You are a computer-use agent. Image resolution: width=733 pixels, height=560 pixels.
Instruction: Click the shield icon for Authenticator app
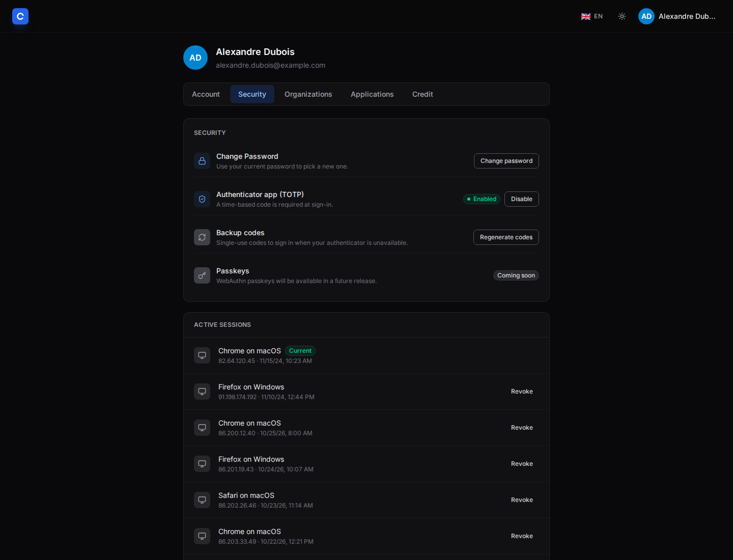point(202,199)
